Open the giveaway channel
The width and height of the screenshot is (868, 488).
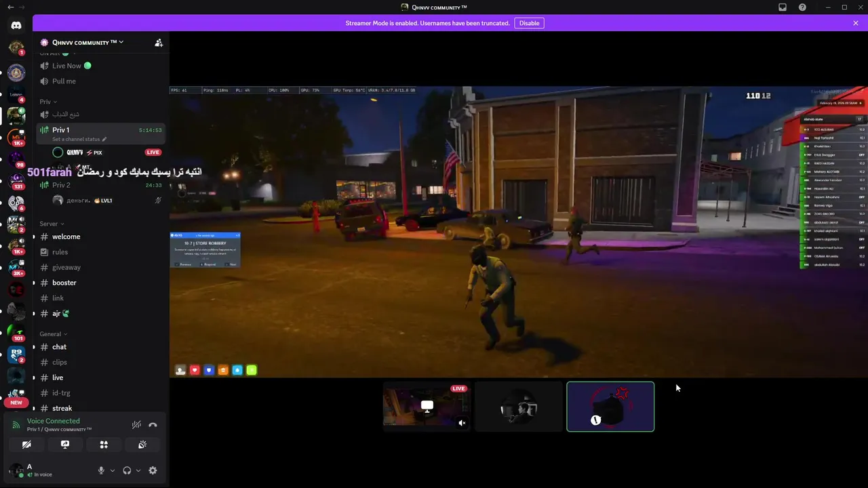pyautogui.click(x=100, y=267)
